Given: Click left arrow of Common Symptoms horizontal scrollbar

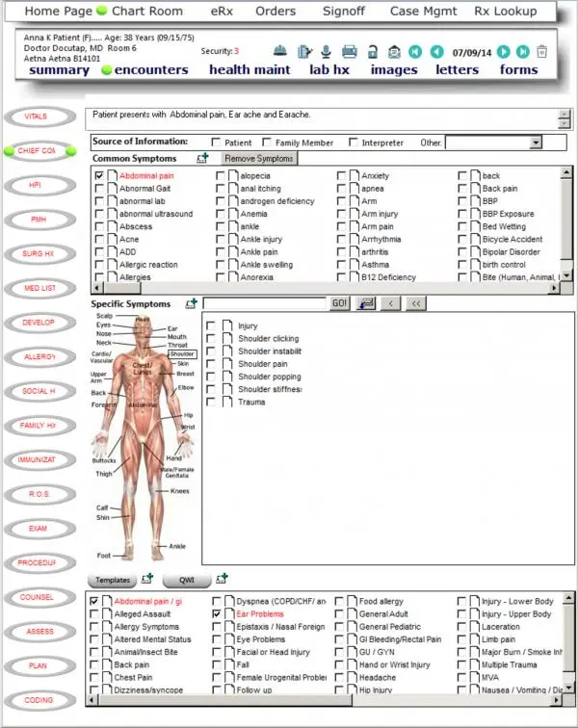Looking at the screenshot, I should (x=96, y=288).
